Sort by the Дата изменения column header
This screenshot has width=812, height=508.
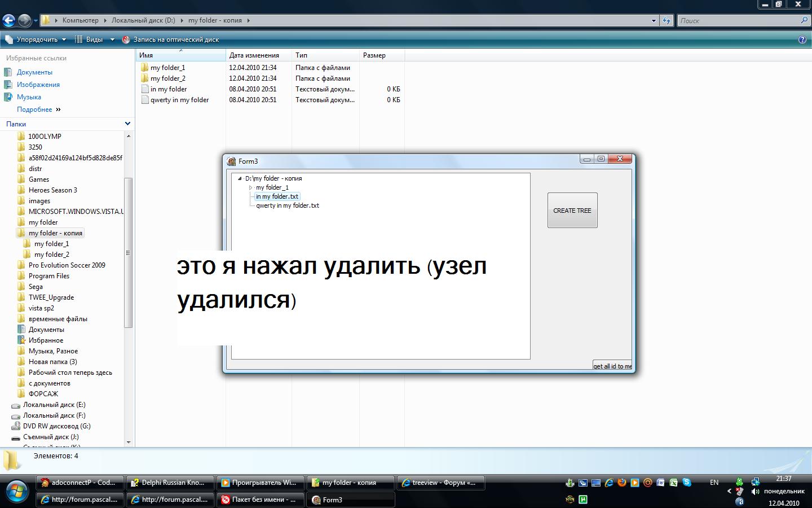(254, 55)
